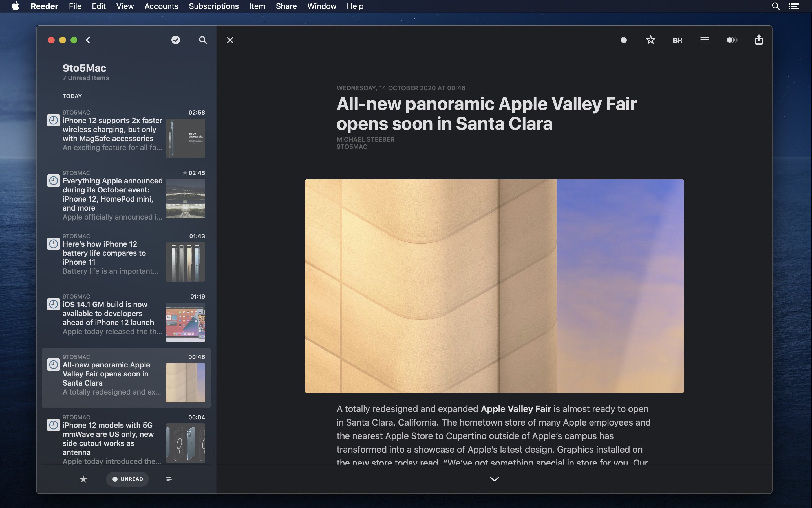812x508 pixels.
Task: Click the 9TO5MAC source label under the author
Action: pyautogui.click(x=352, y=147)
